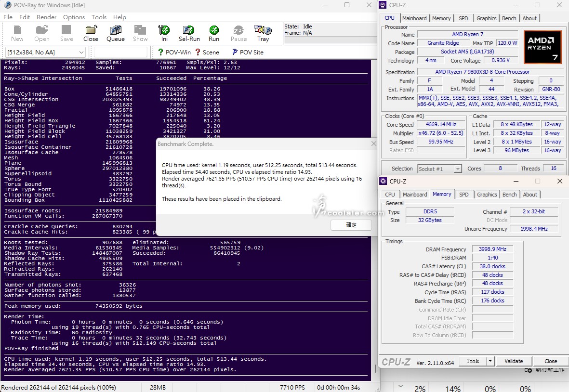Click Core Speed value 4669.14 MHz
The width and height of the screenshot is (569, 392).
point(441,124)
